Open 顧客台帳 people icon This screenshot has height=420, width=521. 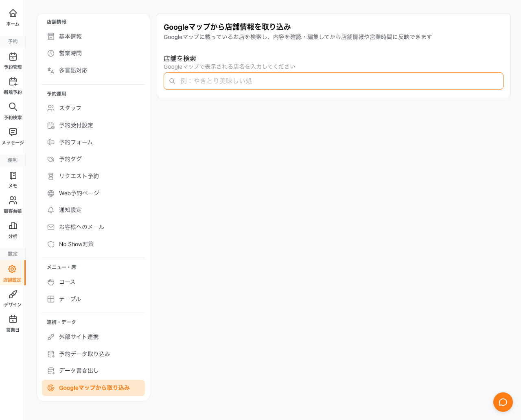click(13, 201)
